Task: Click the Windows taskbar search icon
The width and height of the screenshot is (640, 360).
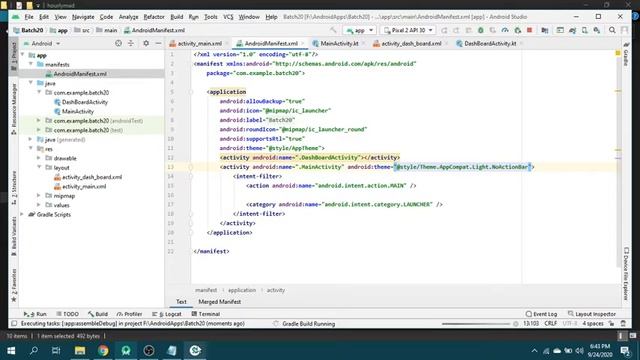Action: pyautogui.click(x=34, y=351)
